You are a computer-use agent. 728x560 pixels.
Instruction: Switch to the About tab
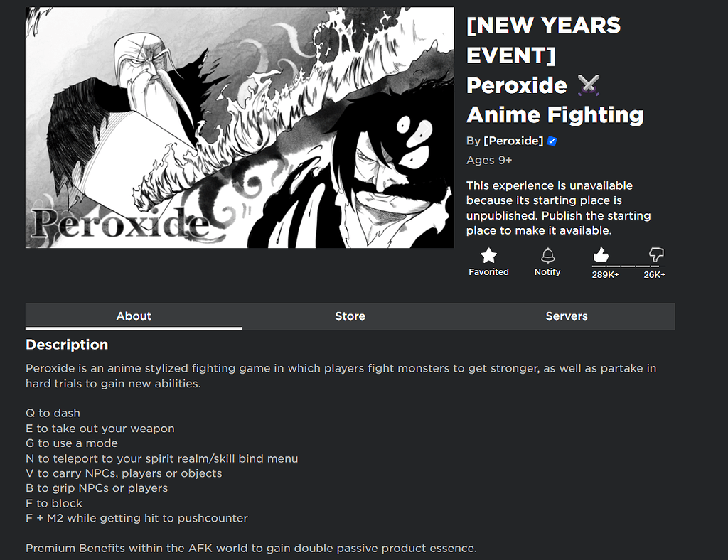(134, 316)
